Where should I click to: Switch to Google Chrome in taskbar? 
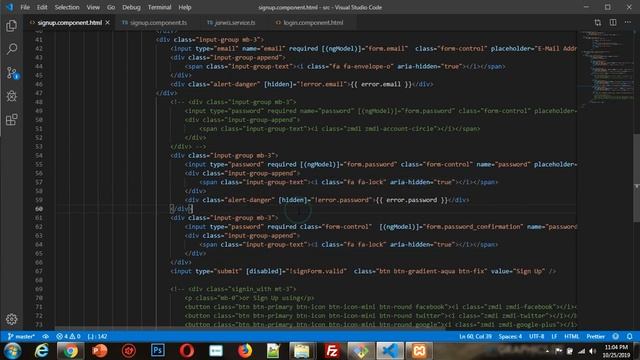point(70,351)
